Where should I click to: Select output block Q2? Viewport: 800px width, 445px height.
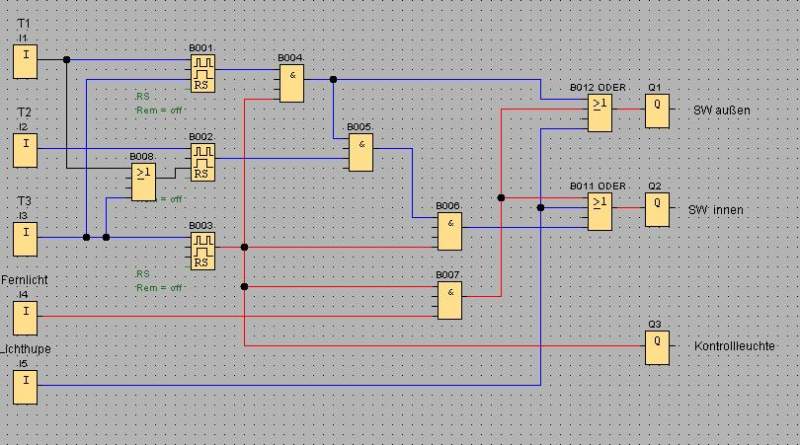[657, 210]
